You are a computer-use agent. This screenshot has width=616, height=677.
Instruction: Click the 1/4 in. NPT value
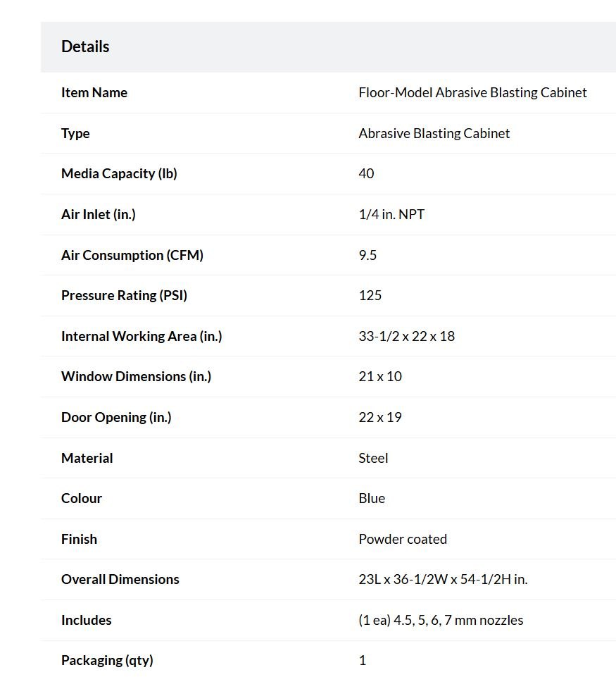391,214
